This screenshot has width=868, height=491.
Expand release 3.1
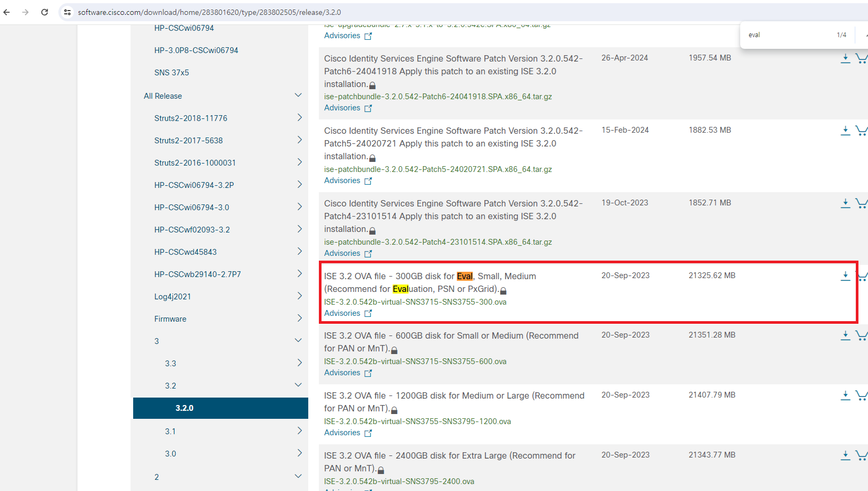coord(299,431)
